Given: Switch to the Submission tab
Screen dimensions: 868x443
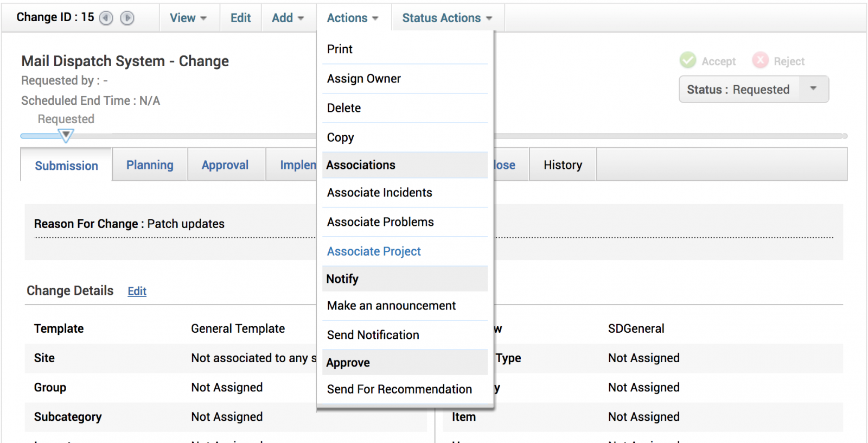Looking at the screenshot, I should click(67, 166).
